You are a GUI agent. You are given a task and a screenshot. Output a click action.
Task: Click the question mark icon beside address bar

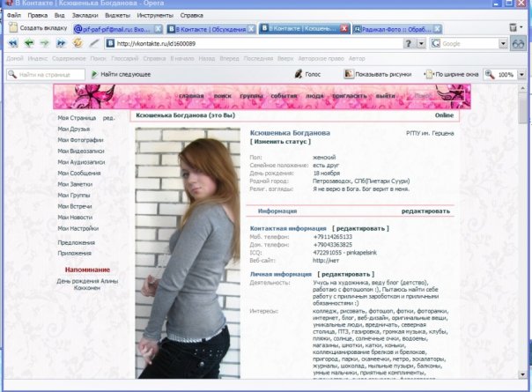point(409,43)
